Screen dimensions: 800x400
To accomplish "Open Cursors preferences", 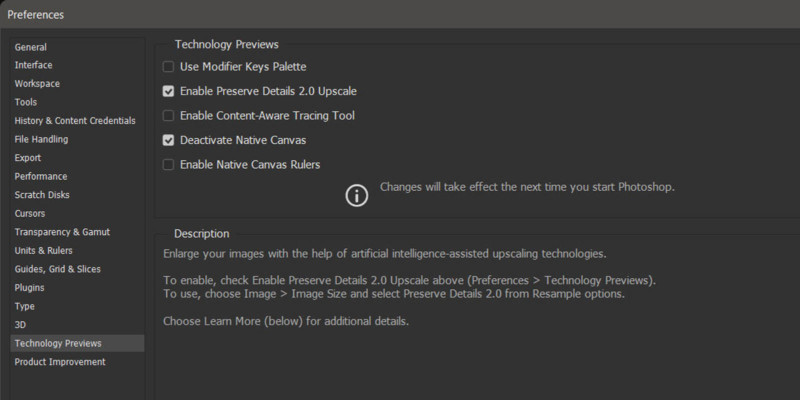I will (30, 214).
